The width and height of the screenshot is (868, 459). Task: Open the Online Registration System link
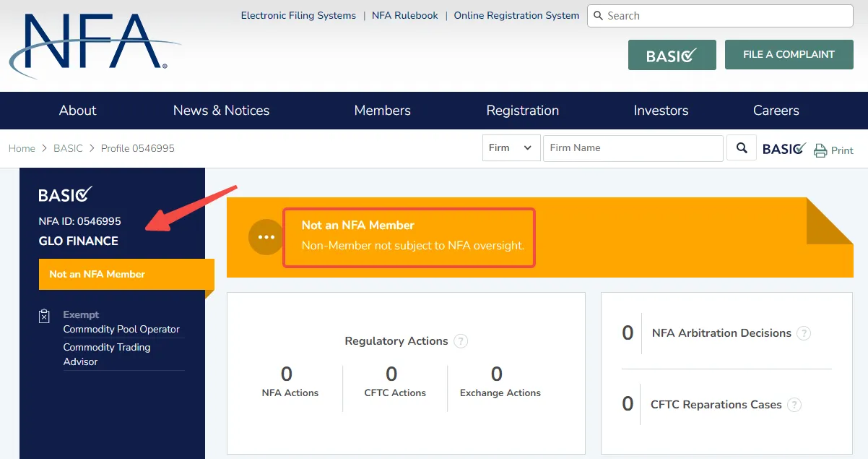(x=516, y=15)
